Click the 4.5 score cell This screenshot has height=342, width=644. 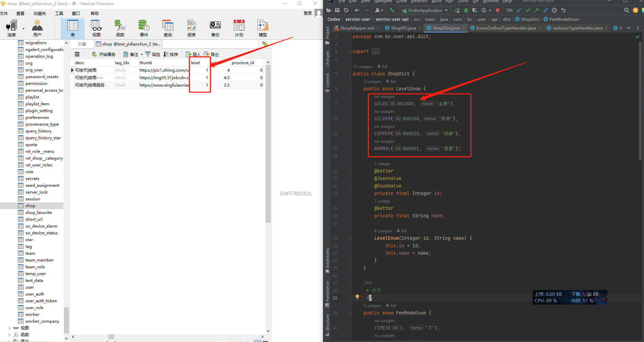coord(220,78)
